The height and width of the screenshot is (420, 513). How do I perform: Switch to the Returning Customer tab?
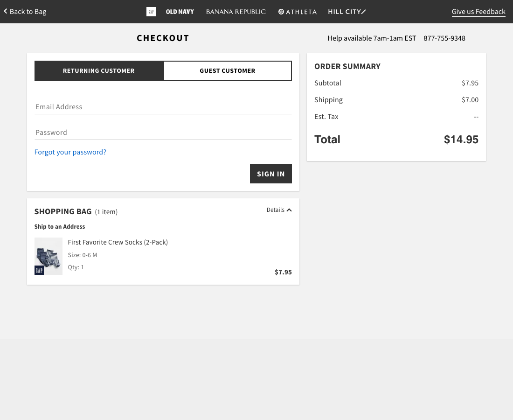pyautogui.click(x=98, y=70)
